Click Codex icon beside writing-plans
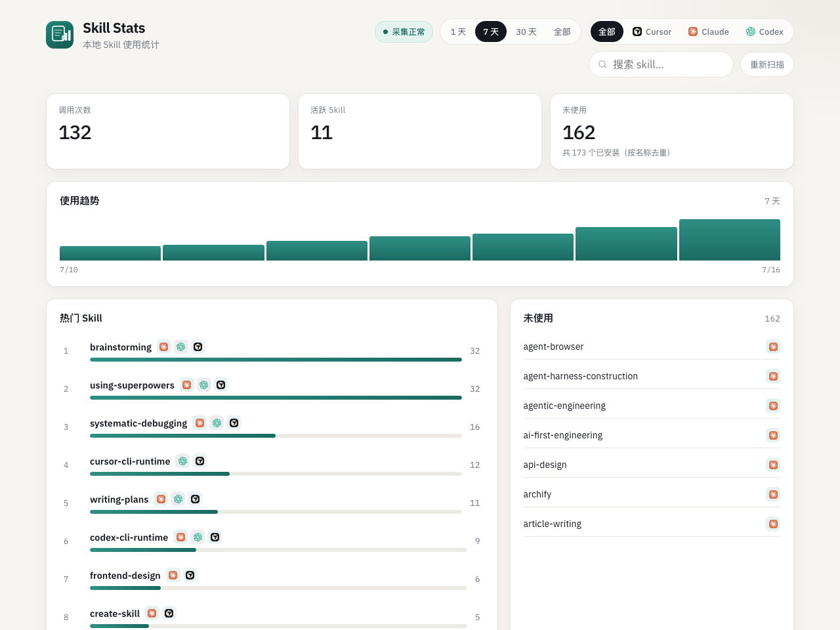Viewport: 840px width, 630px height. coord(178,499)
